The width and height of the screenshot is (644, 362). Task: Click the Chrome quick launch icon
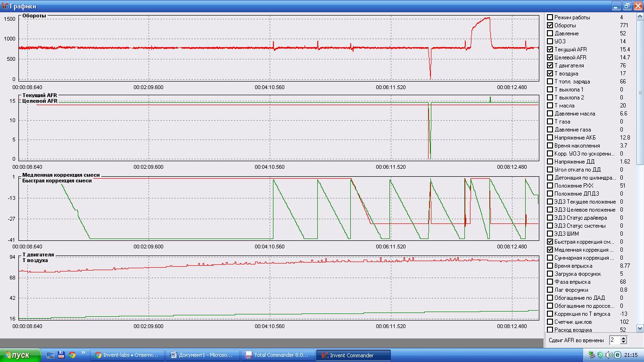click(72, 355)
